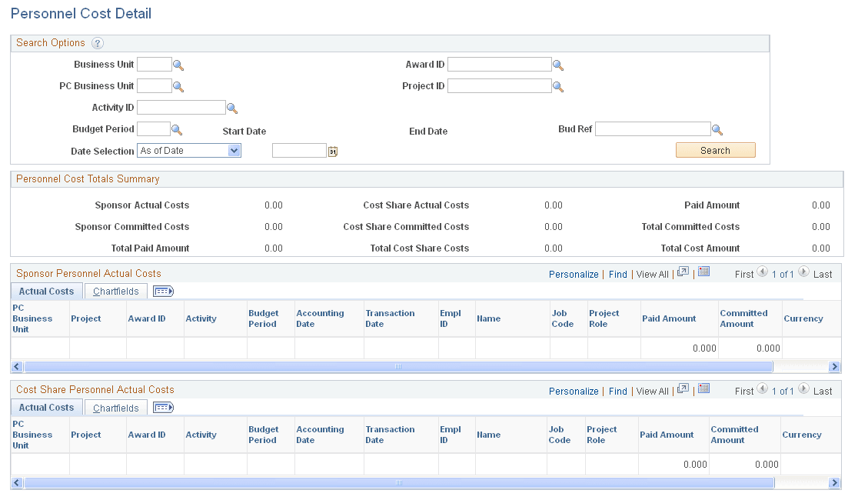This screenshot has height=500, width=868.
Task: Open the Business Unit lookup magnifier
Action: (178, 65)
